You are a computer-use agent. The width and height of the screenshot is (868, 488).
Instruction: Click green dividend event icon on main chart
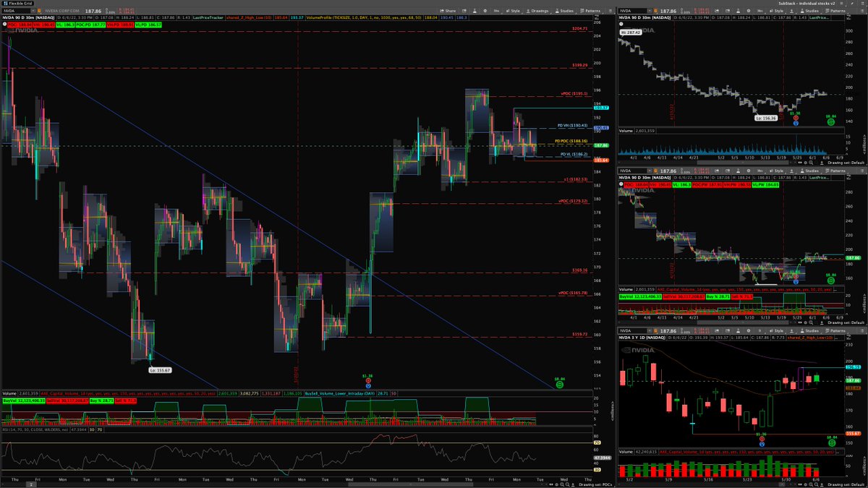560,385
